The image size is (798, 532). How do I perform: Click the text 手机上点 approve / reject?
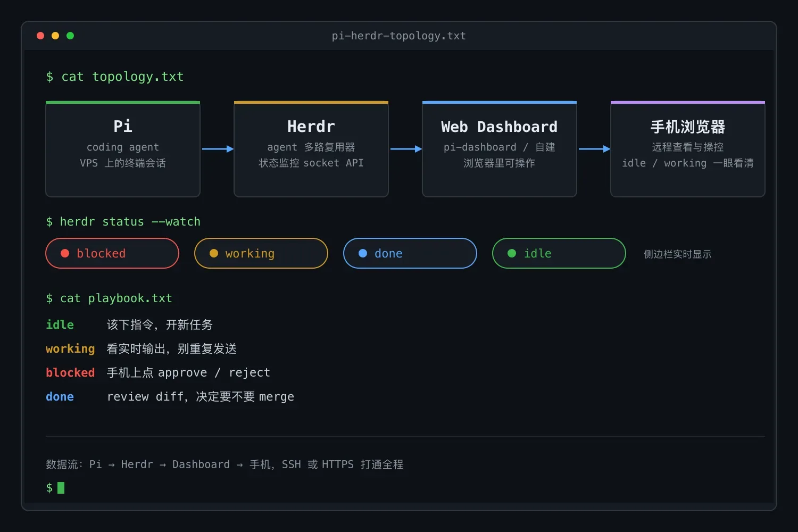coord(188,372)
